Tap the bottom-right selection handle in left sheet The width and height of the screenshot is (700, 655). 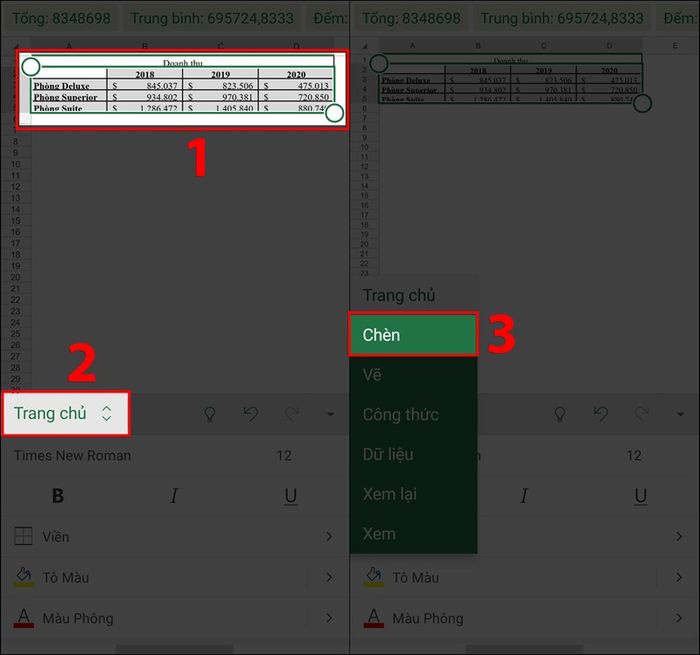point(334,113)
